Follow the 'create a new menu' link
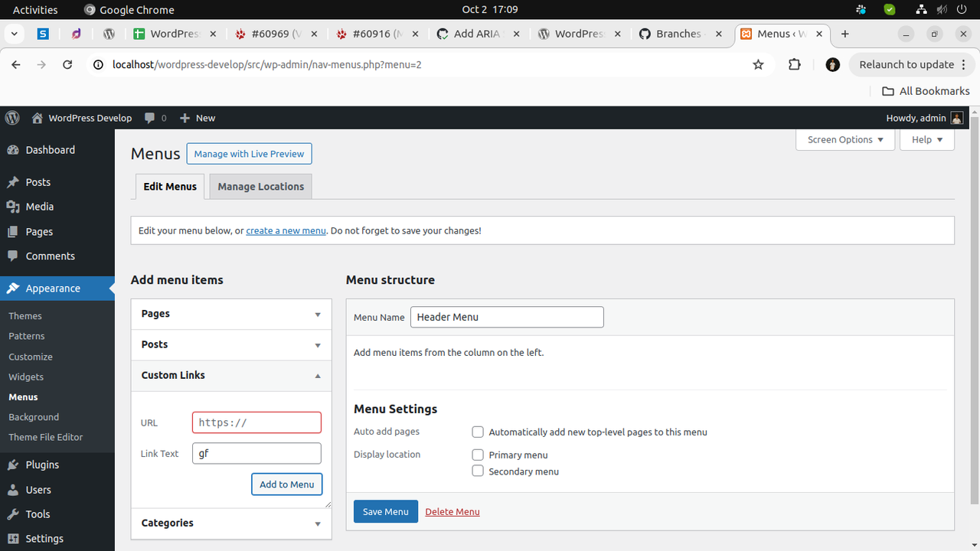This screenshot has height=551, width=980. click(286, 230)
